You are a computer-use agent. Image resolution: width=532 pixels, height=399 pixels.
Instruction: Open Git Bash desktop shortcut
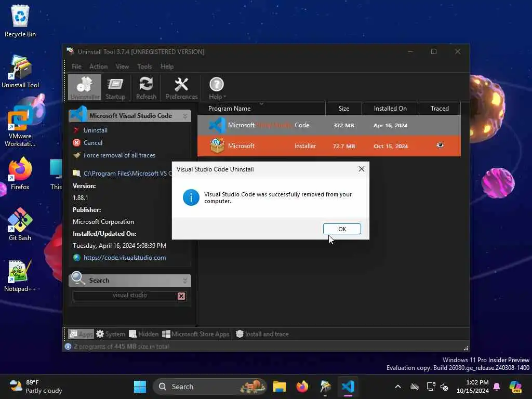pos(20,224)
